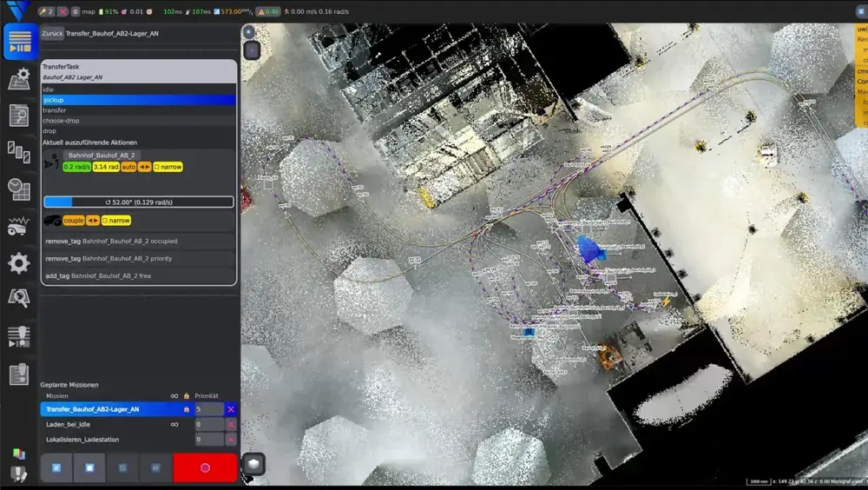The image size is (868, 490).
Task: Select the 'transfer' state row
Action: pos(139,110)
